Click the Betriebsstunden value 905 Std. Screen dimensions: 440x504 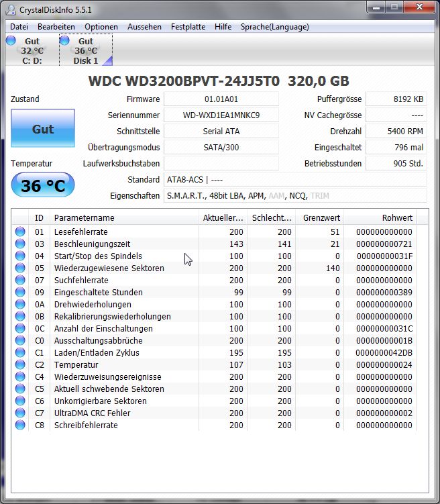(x=396, y=163)
